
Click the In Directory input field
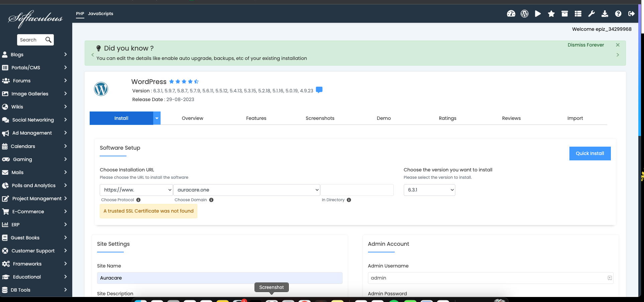(x=357, y=190)
